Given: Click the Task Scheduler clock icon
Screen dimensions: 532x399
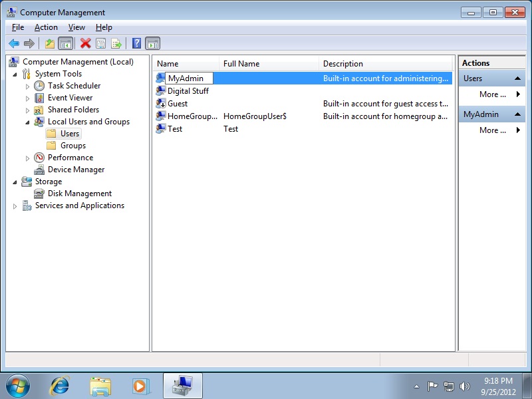Looking at the screenshot, I should [x=39, y=86].
